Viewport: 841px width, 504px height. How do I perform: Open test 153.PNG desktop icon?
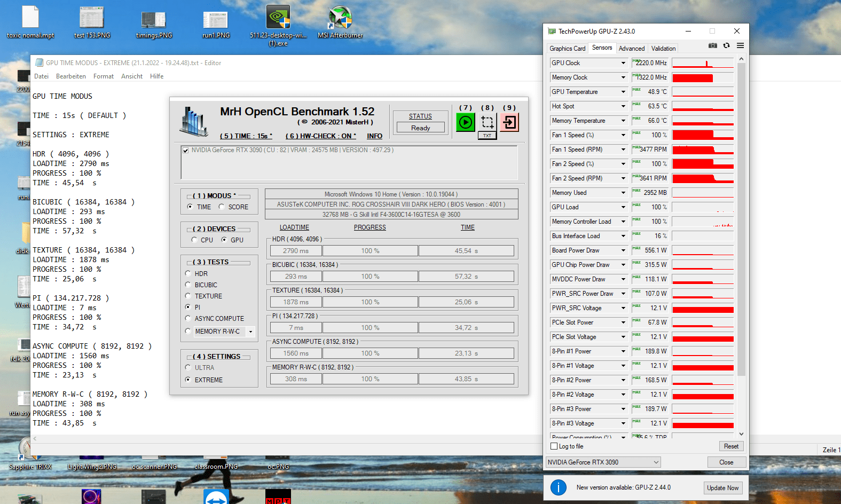point(92,22)
